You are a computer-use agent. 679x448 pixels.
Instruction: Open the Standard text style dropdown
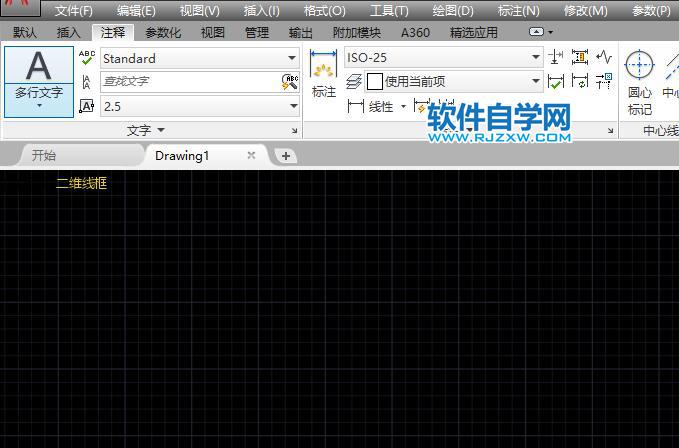coord(292,58)
